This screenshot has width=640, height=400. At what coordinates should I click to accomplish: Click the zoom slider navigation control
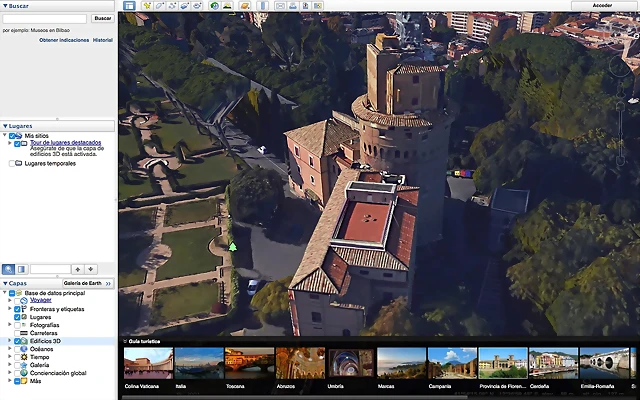(x=620, y=135)
